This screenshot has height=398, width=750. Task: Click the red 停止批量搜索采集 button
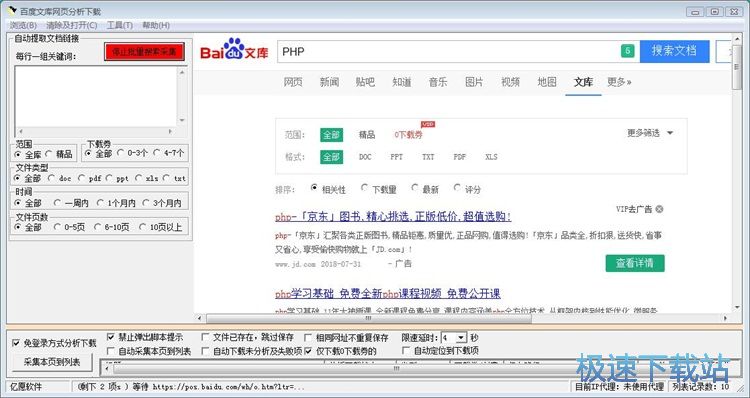144,52
